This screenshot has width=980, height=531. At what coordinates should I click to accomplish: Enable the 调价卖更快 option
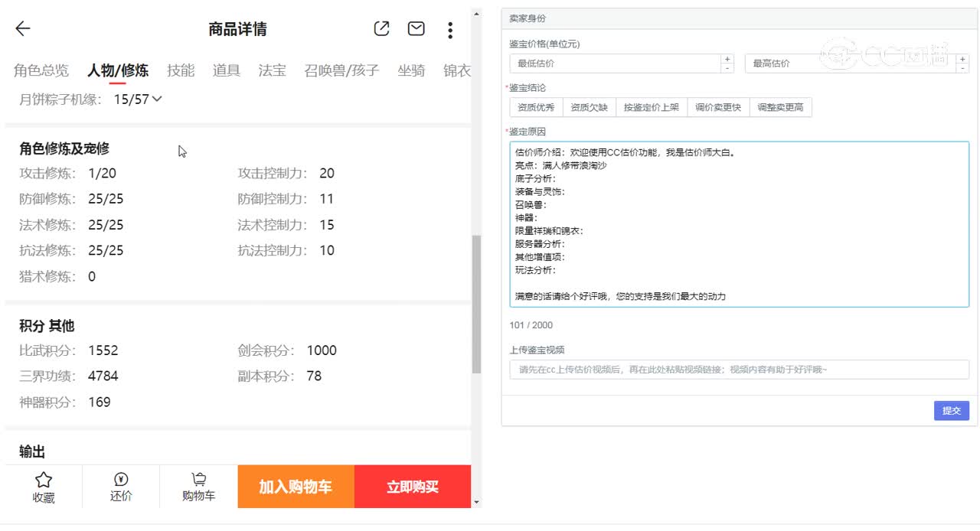pos(717,107)
